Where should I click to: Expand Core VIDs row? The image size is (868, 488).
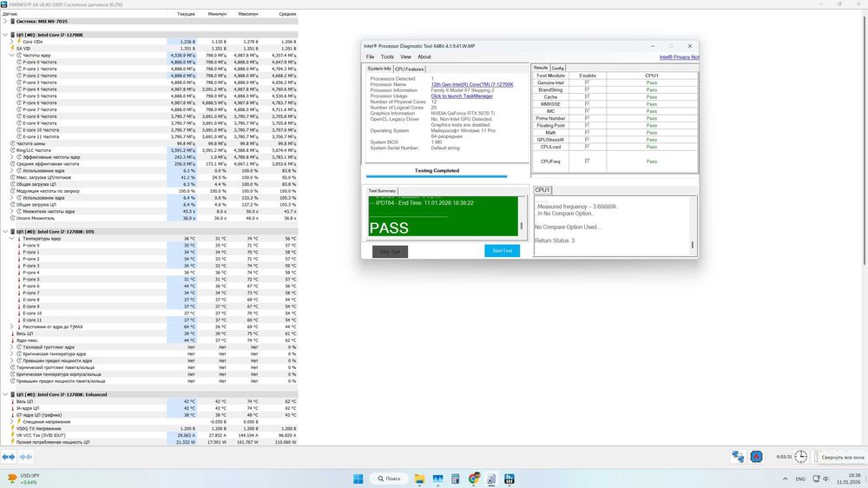click(12, 42)
